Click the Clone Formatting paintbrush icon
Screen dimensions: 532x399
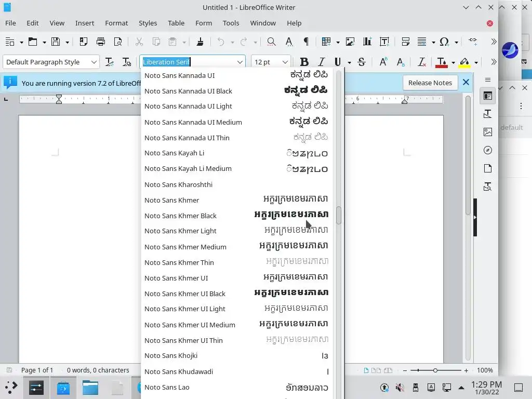tap(200, 42)
